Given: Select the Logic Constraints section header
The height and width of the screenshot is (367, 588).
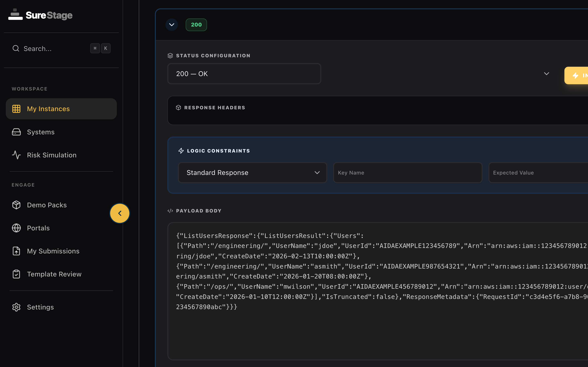Looking at the screenshot, I should 218,150.
